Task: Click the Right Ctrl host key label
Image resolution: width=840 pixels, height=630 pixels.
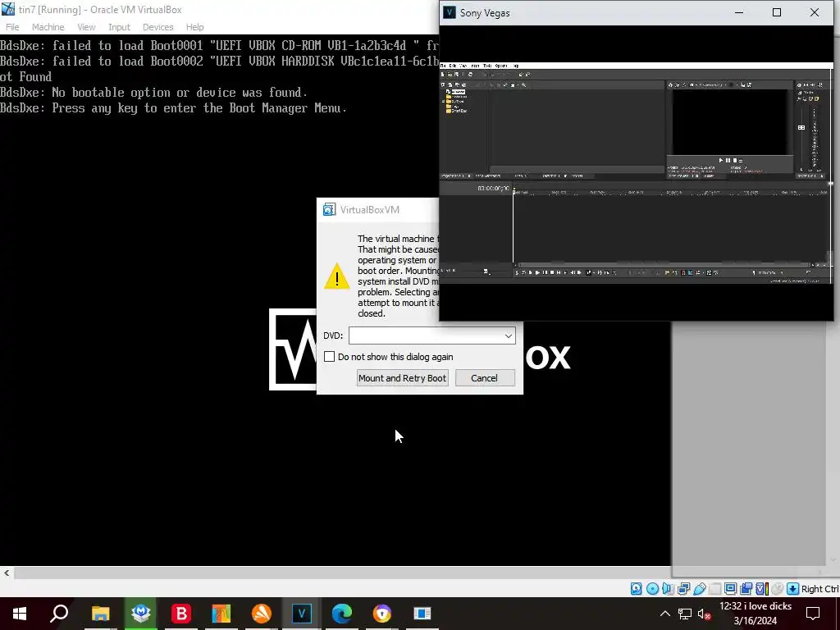Action: pos(820,589)
